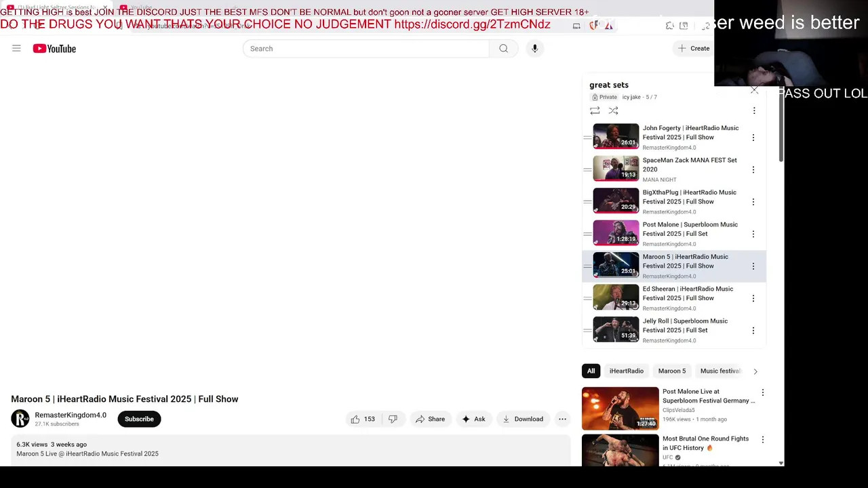Open the Jelly Roll item menu
The width and height of the screenshot is (868, 488).
[x=753, y=331]
